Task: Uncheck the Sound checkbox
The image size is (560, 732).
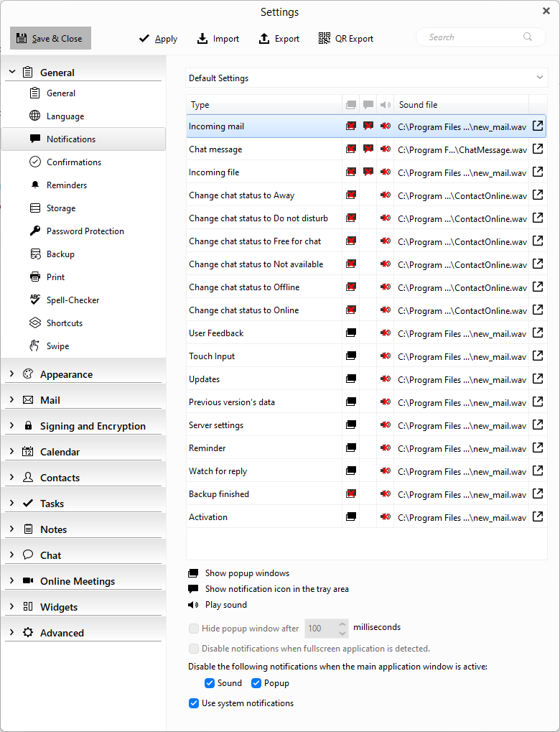Action: tap(210, 683)
